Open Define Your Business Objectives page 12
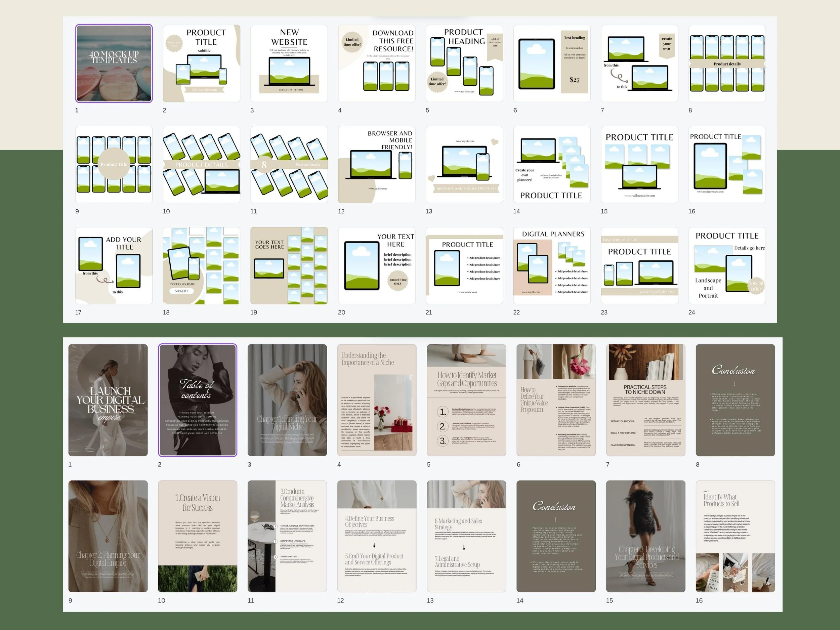Screen dimensions: 840x630 pos(377,536)
